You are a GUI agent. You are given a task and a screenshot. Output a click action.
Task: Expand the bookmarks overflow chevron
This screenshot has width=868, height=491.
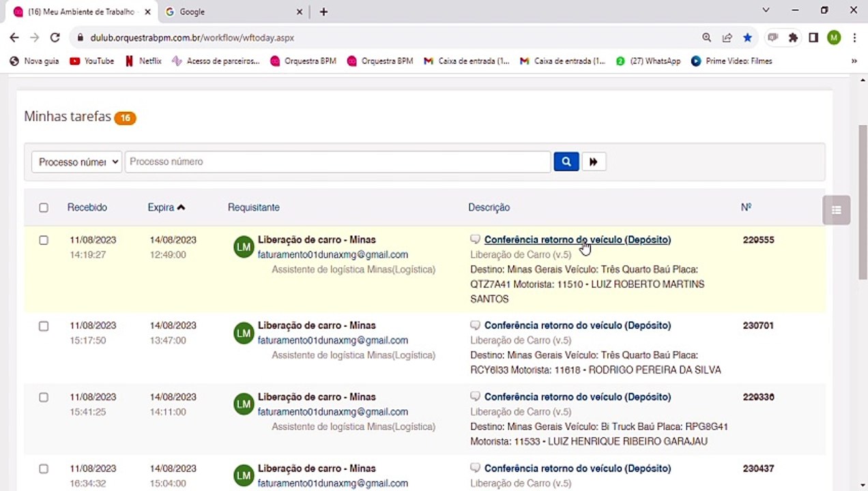[854, 61]
